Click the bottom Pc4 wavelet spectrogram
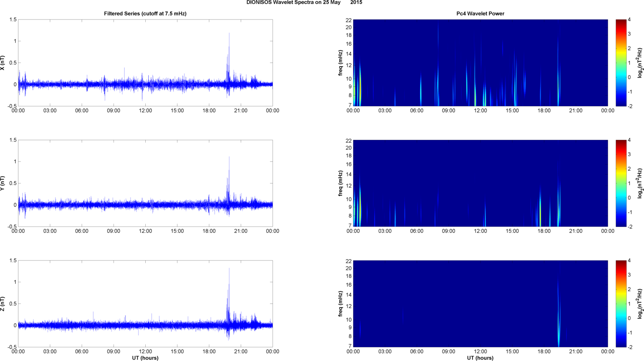The width and height of the screenshot is (644, 361). (x=480, y=304)
